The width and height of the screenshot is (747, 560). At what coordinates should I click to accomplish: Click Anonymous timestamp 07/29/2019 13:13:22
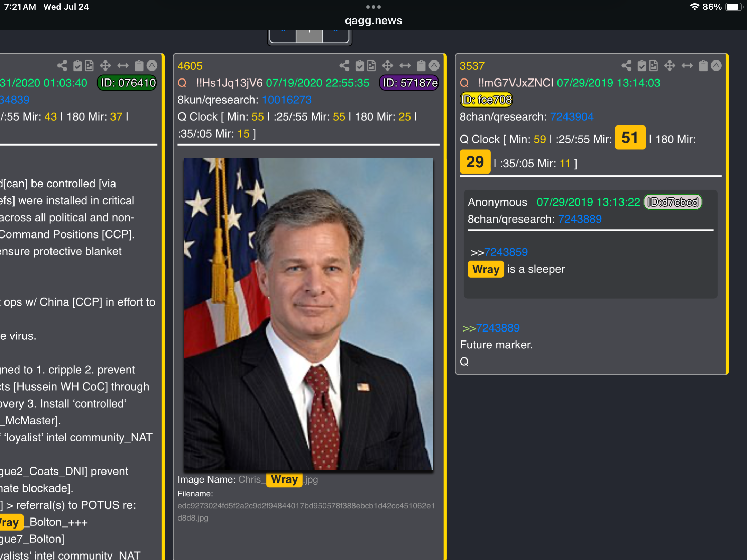click(588, 202)
